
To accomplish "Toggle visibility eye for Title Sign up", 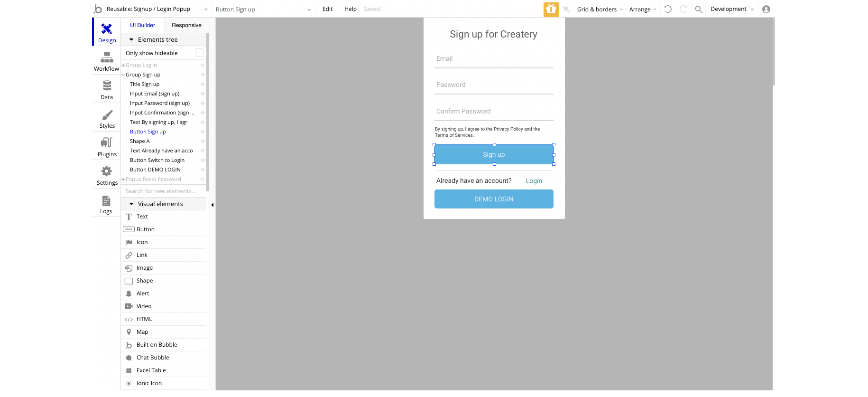I will (203, 84).
